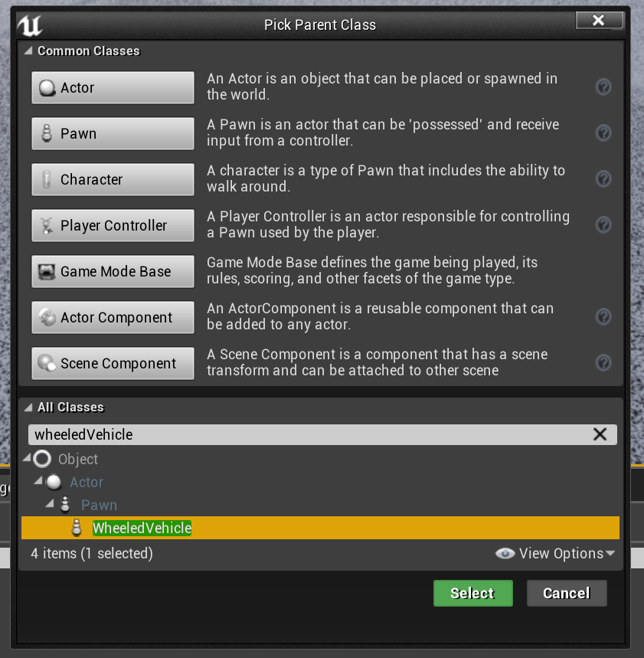Open help icon for Character class
Viewport: 644px width, 658px height.
tap(603, 179)
